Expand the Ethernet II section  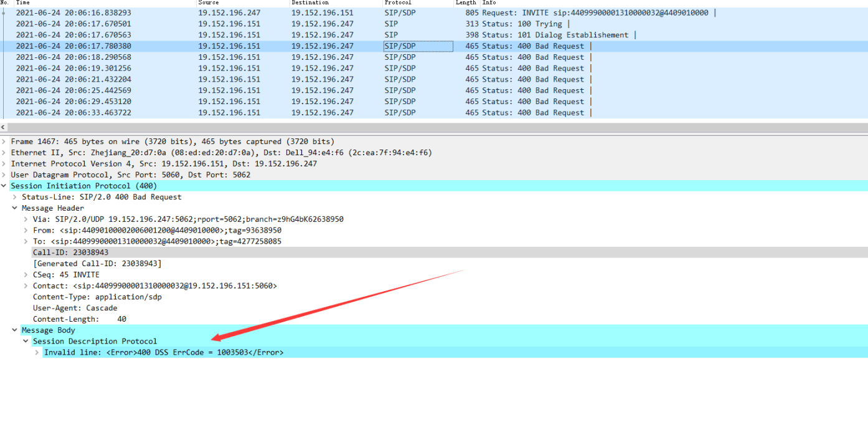click(x=4, y=153)
